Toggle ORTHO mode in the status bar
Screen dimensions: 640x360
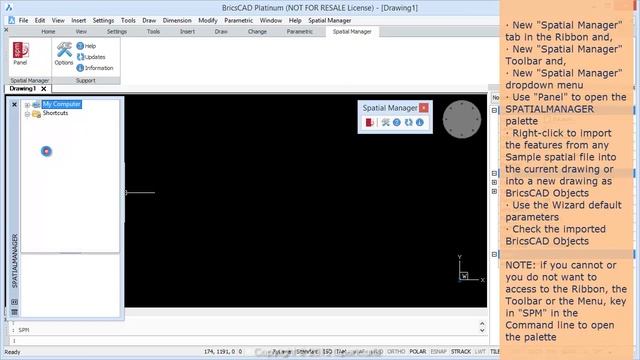396,351
